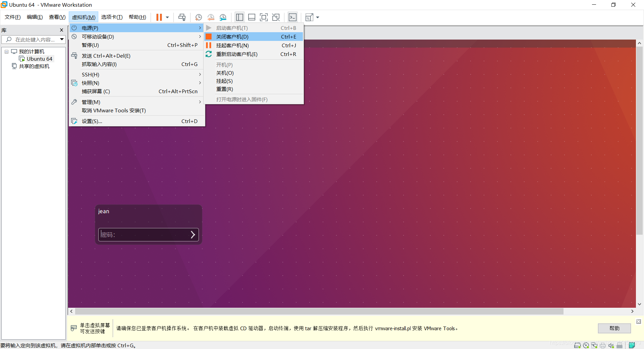Select 取消 VMware Tools 安装(T)
The height and width of the screenshot is (349, 644).
pos(137,110)
